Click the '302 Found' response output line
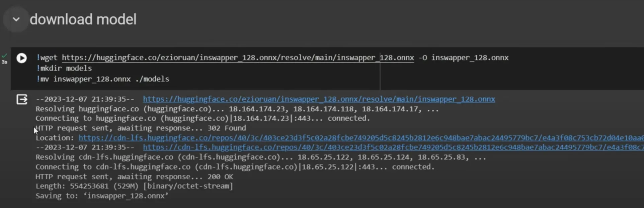644x208 pixels. pyautogui.click(x=141, y=128)
